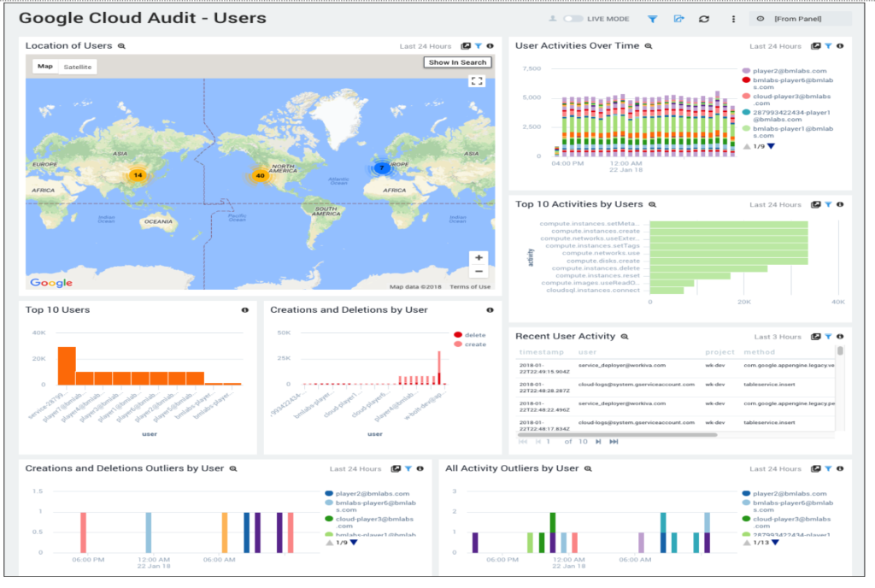Go to first page in Recent User Activity
Screen dimensions: 875x588
click(x=523, y=442)
